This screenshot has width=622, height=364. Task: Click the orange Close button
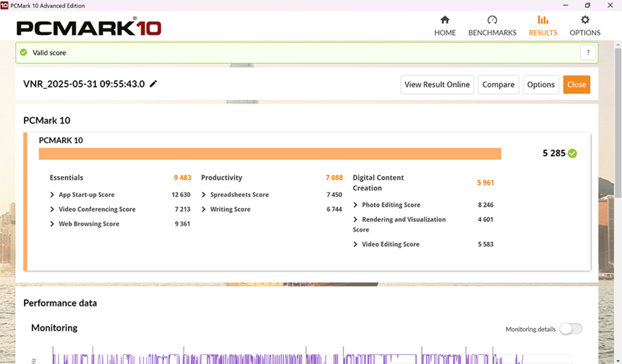(576, 85)
